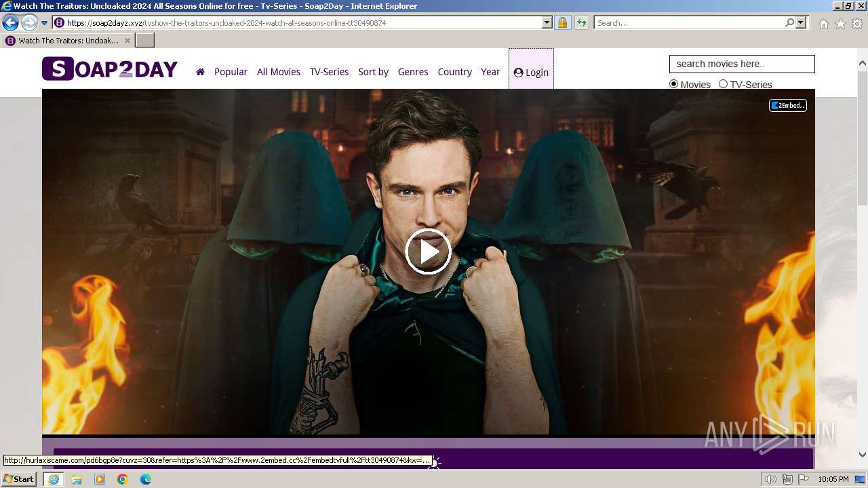This screenshot has height=488, width=868.
Task: Click the browser Forward arrow button
Action: 29,23
